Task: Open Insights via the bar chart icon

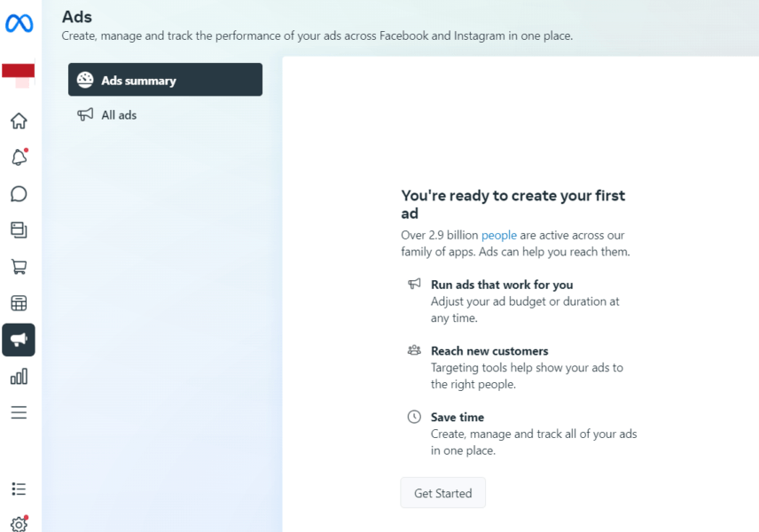Action: point(19,376)
